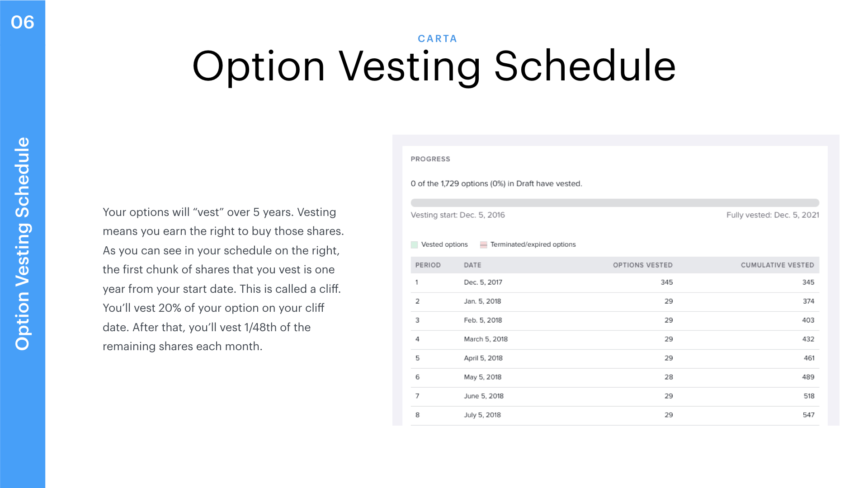
Task: Click the green Vested options legend swatch
Action: pos(414,245)
